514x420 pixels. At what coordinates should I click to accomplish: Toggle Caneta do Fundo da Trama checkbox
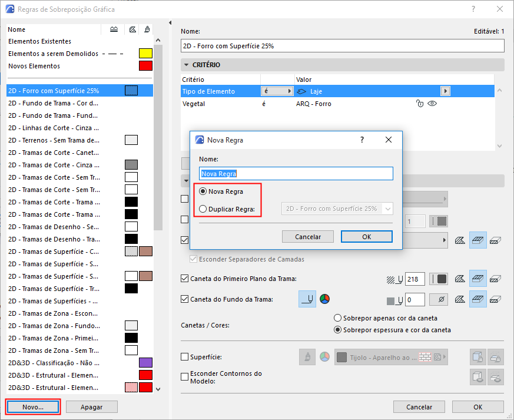pyautogui.click(x=184, y=299)
